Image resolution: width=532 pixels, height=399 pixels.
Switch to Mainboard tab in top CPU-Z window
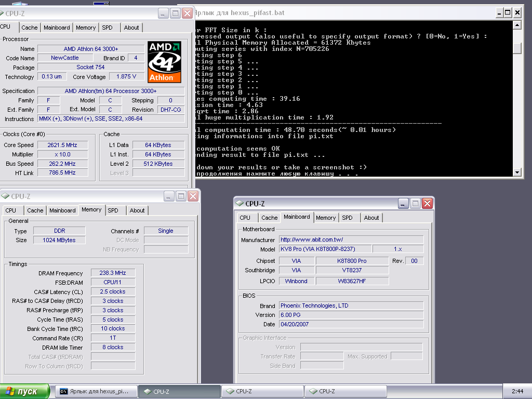[x=57, y=28]
